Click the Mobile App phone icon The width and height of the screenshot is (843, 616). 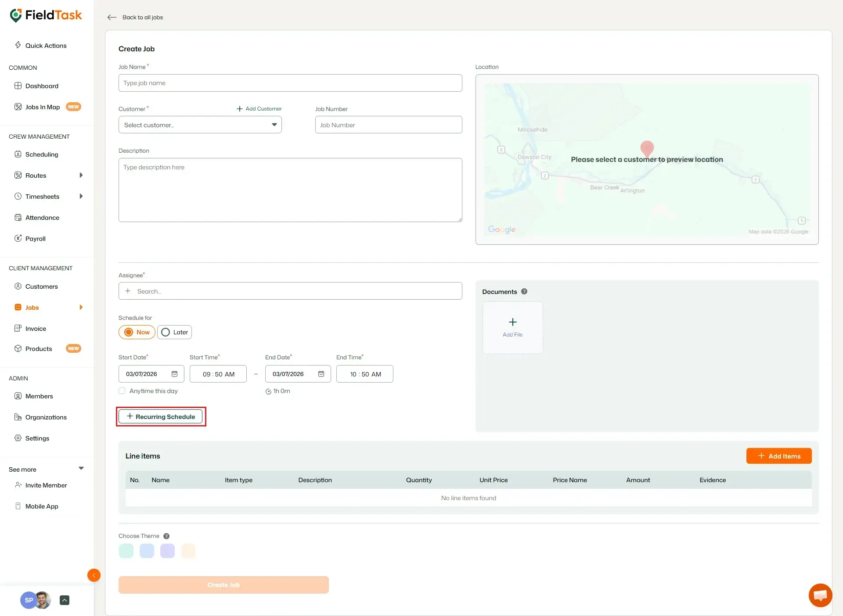point(18,506)
